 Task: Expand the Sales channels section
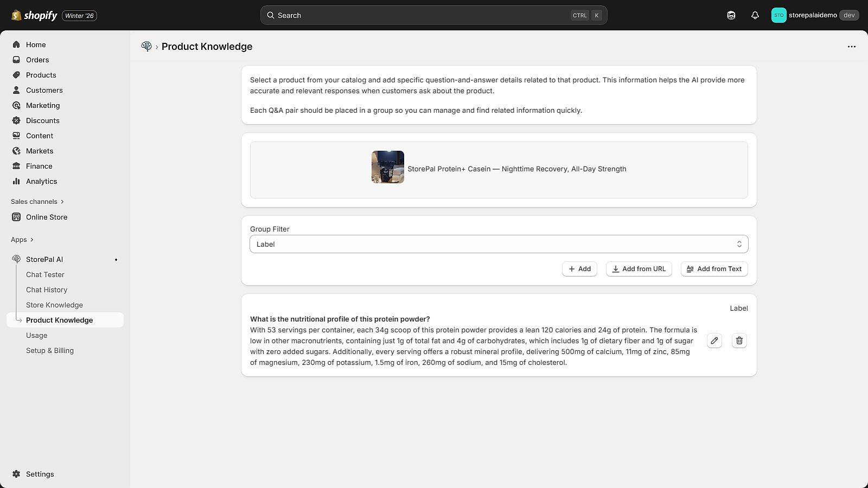tap(37, 202)
